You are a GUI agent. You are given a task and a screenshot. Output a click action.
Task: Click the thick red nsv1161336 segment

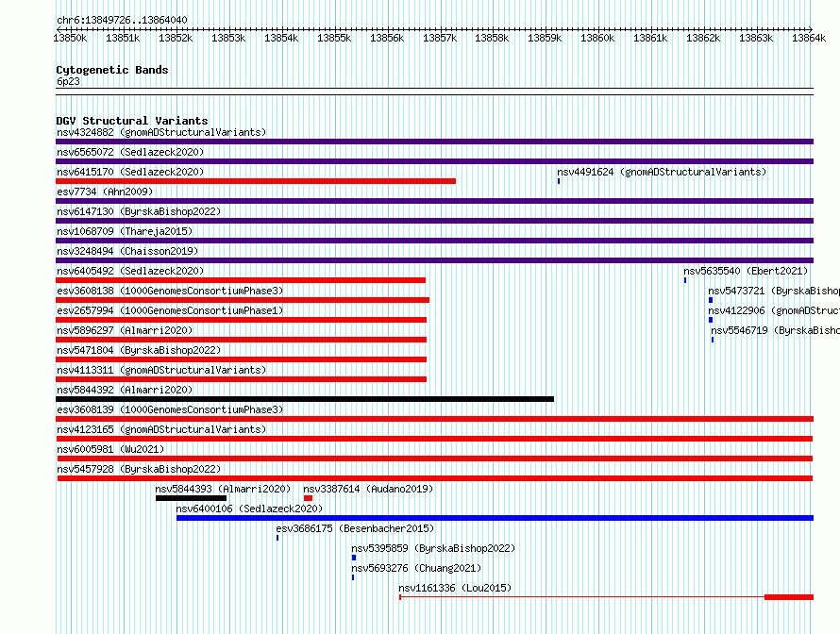point(789,597)
